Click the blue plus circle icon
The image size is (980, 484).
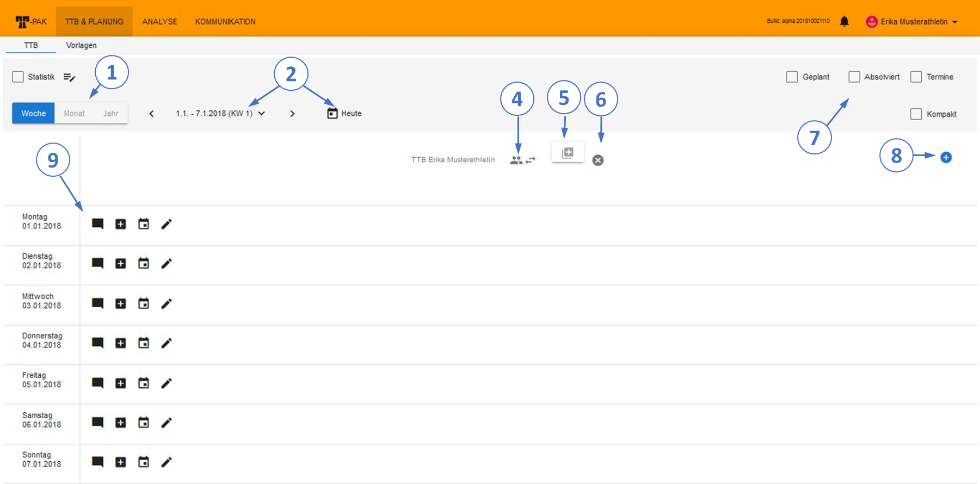tap(946, 158)
